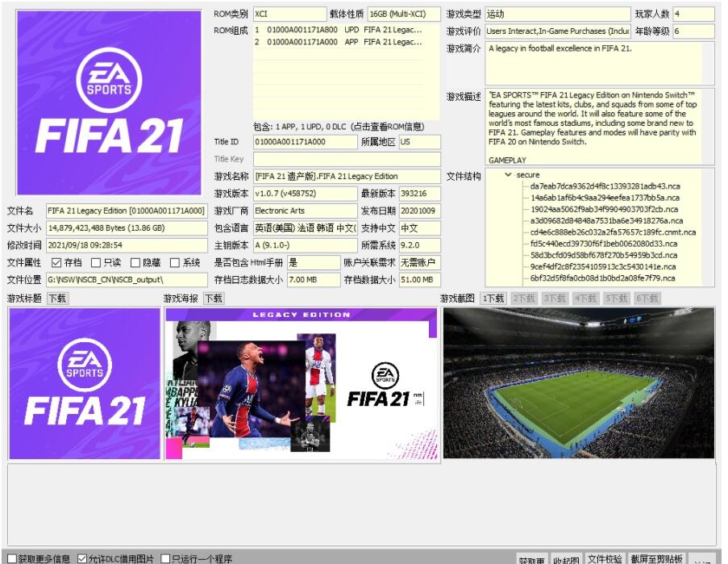Click the ROM类别 field showing XCI

(x=290, y=14)
